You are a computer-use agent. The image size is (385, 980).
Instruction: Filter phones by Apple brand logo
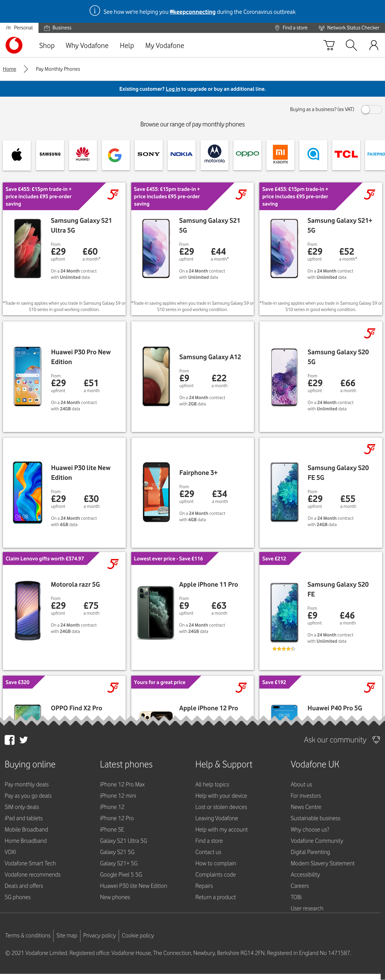point(17,154)
